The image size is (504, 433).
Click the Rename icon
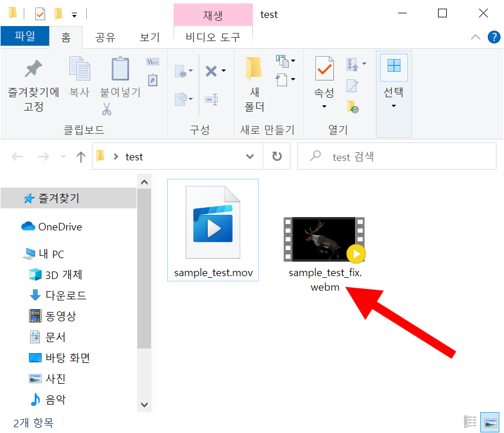pos(211,100)
